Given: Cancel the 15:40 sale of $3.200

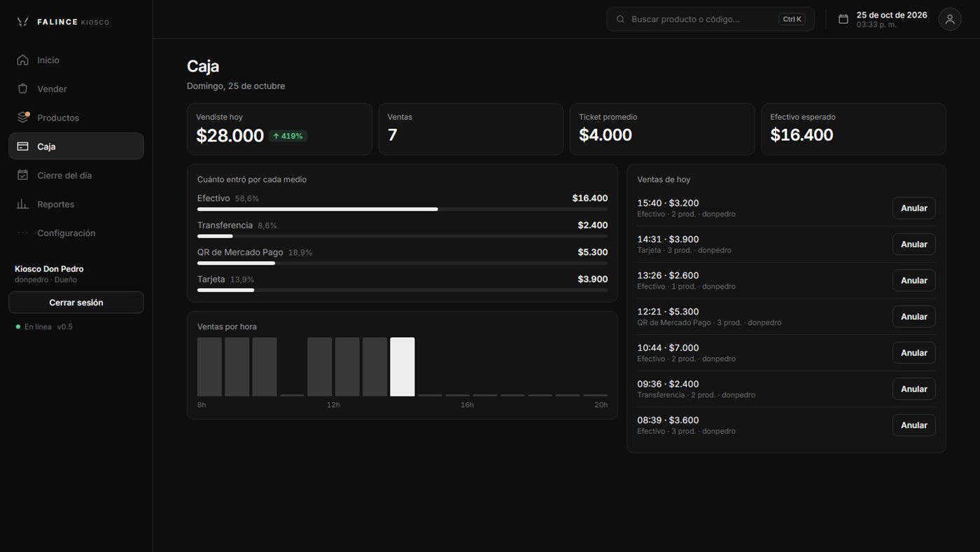Looking at the screenshot, I should click(x=913, y=208).
